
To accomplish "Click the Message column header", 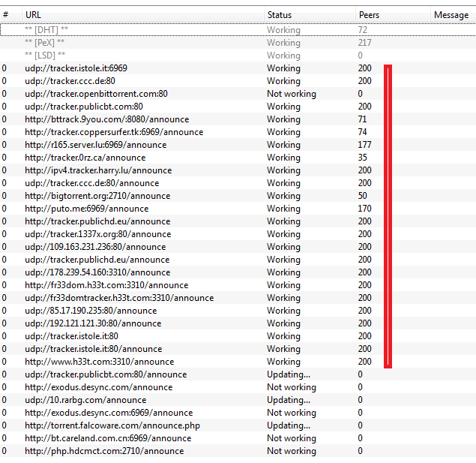I will click(x=453, y=15).
